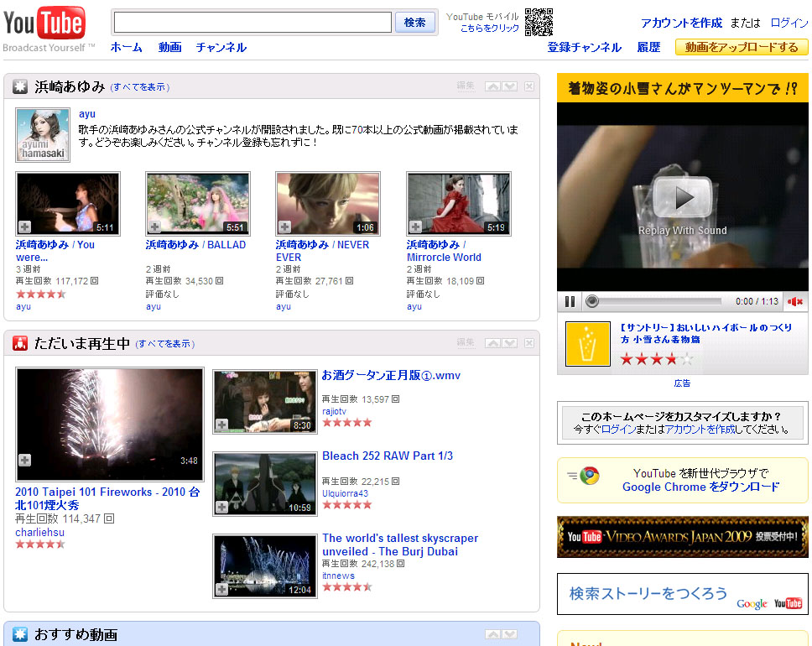Open 検索ストーリーをつくろう banner
The width and height of the screenshot is (812, 646).
click(x=683, y=594)
